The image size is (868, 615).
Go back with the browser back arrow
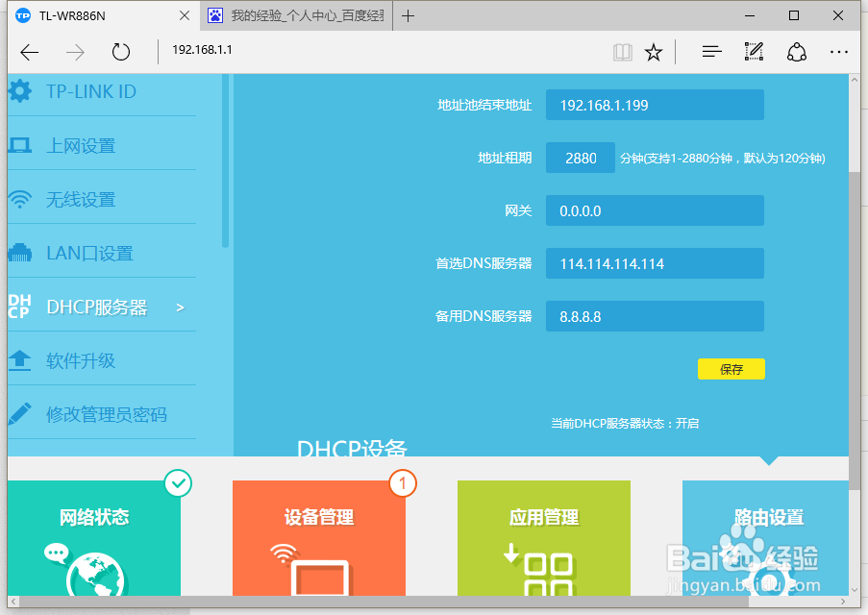30,52
